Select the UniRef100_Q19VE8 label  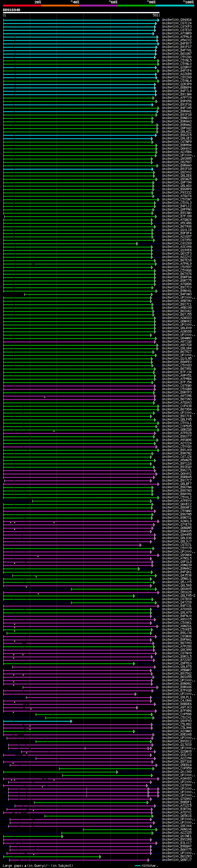(x=177, y=250)
